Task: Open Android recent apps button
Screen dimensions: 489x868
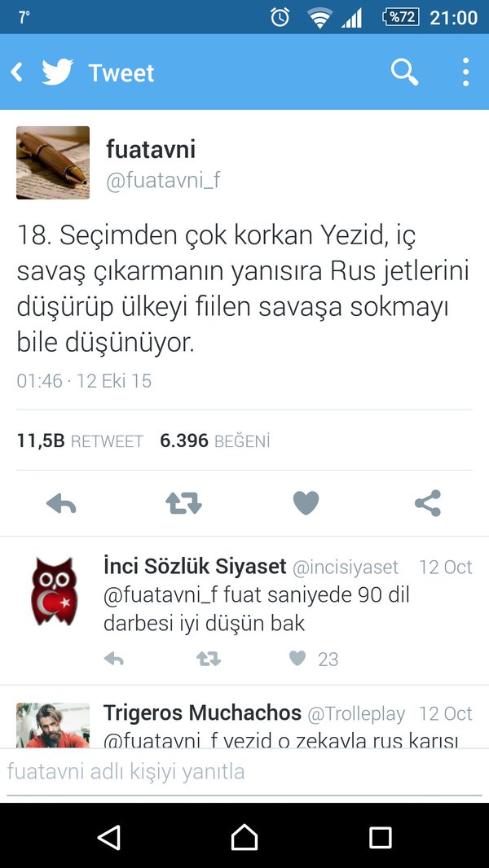Action: tap(381, 838)
